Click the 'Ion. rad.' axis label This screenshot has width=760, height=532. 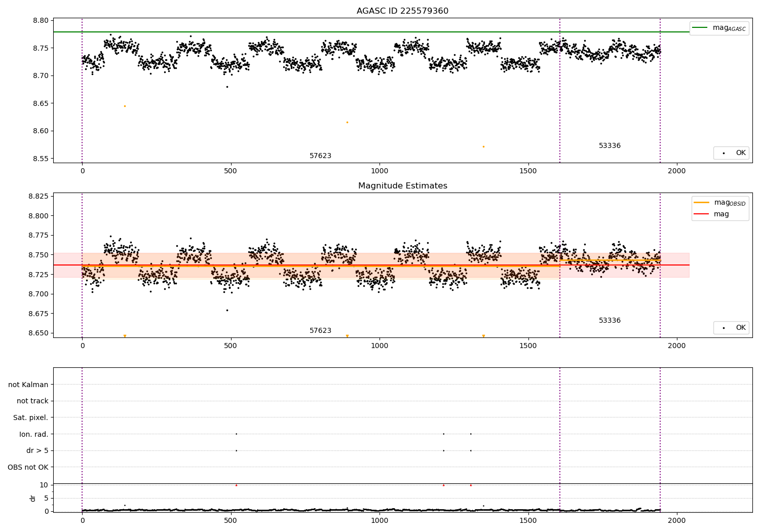(34, 435)
